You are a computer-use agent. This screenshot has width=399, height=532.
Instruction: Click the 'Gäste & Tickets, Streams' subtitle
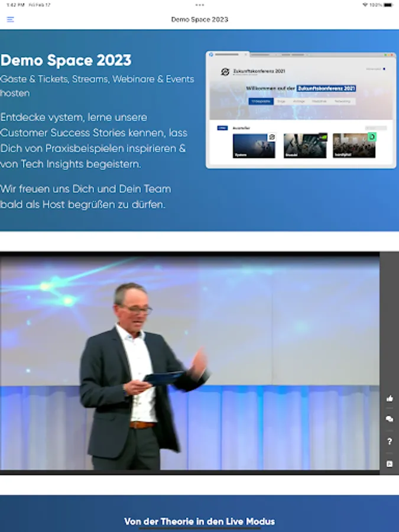[97, 86]
